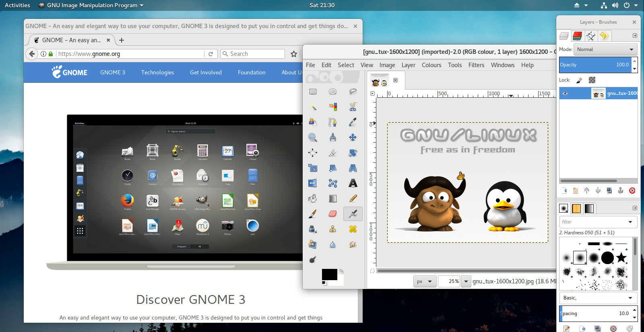Image resolution: width=644 pixels, height=332 pixels.
Task: Open Technologies link on gnome.org
Action: click(x=157, y=72)
